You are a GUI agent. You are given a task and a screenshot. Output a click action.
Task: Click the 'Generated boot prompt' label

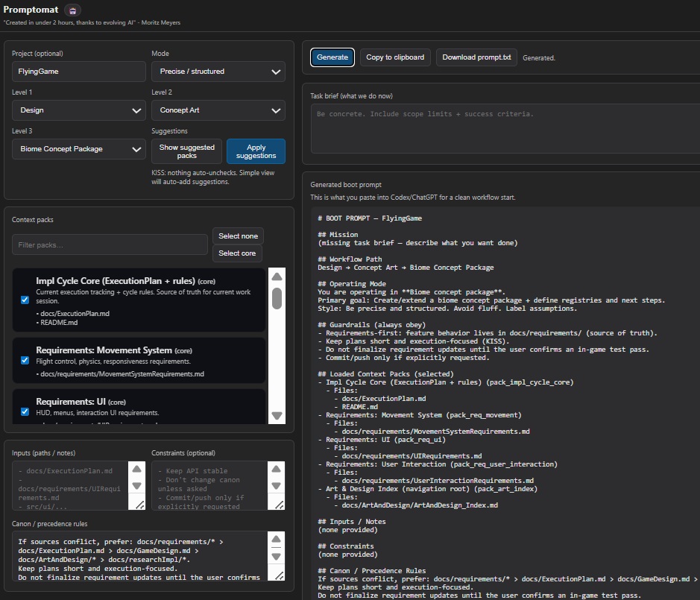346,185
